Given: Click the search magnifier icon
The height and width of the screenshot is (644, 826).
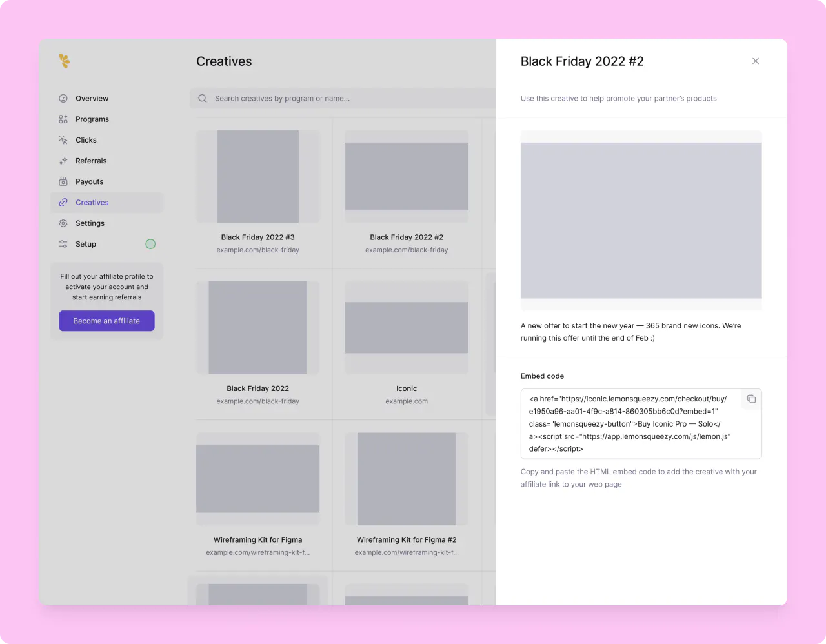Looking at the screenshot, I should 203,99.
